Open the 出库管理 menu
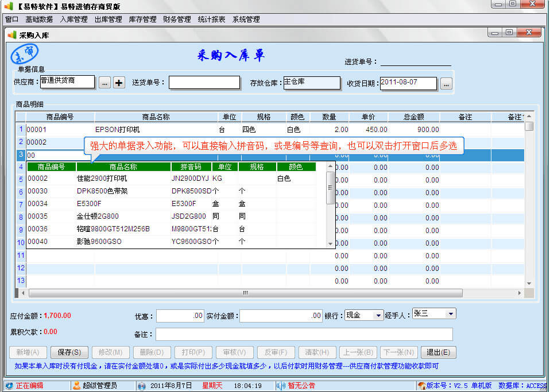The image size is (550, 392). [x=108, y=20]
